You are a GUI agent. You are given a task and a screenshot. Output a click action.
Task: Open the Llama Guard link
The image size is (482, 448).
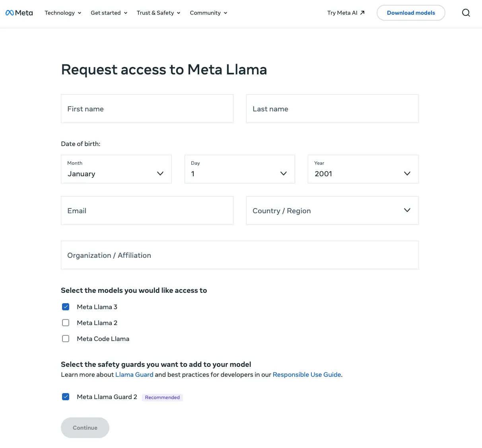click(134, 374)
